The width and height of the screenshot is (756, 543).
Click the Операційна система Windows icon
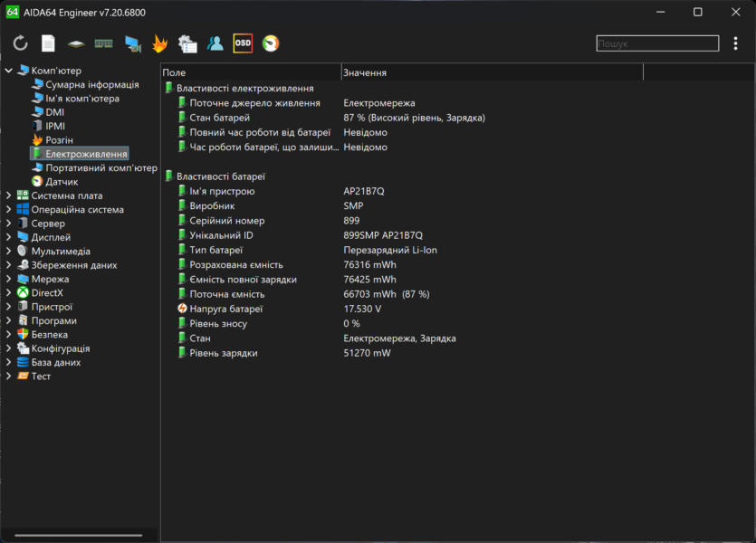point(22,210)
